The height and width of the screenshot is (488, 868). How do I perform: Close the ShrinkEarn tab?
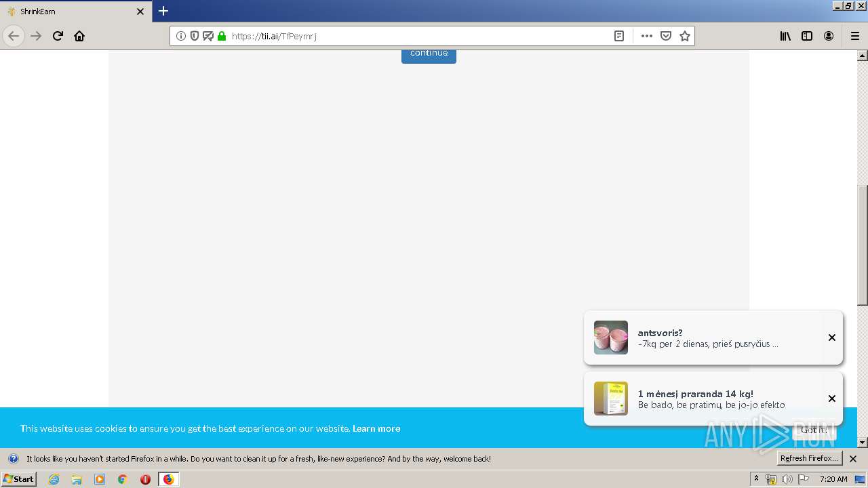click(140, 12)
